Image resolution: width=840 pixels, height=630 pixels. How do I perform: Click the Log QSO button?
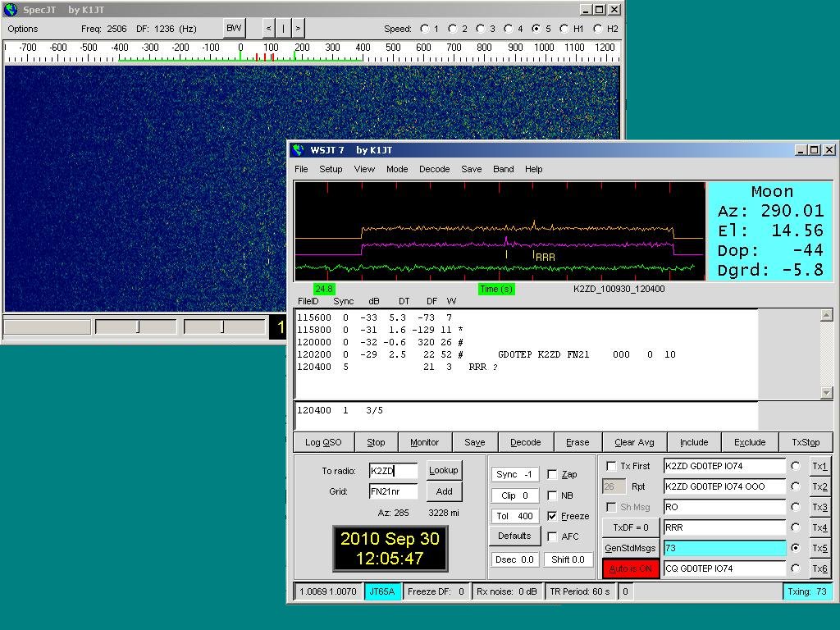323,442
